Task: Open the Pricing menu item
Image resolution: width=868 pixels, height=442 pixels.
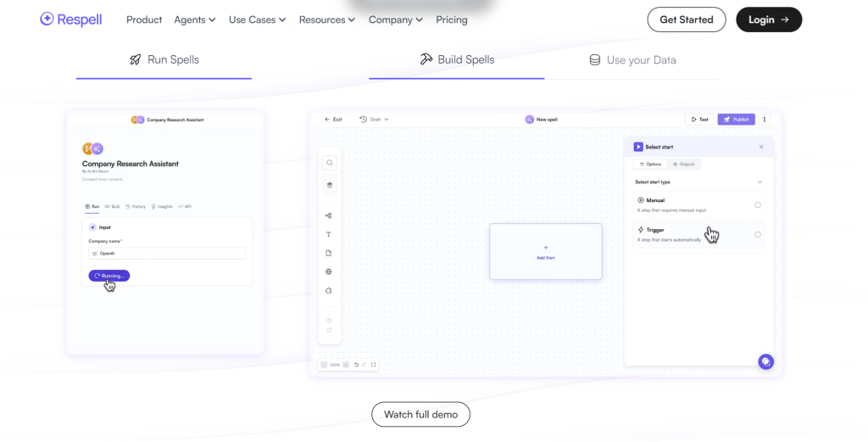Action: point(451,20)
